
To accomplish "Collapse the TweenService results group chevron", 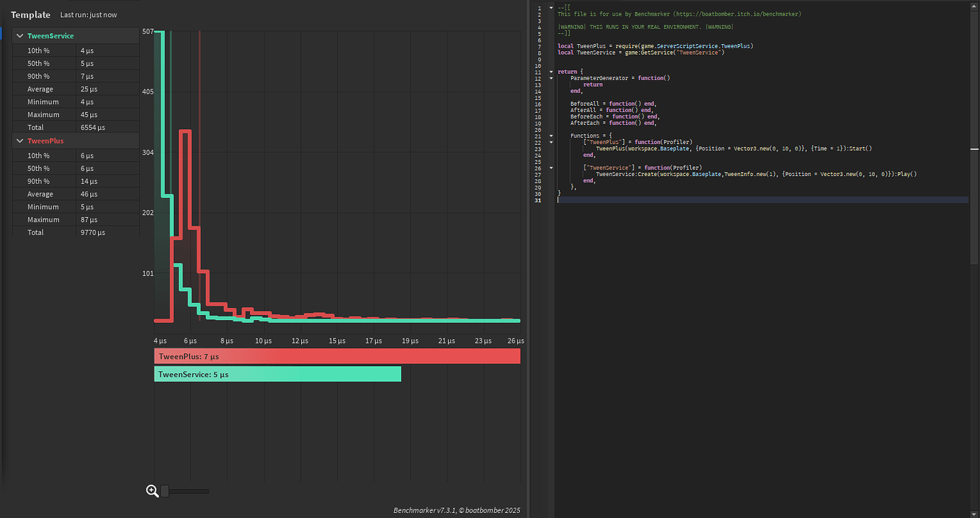I will (20, 36).
